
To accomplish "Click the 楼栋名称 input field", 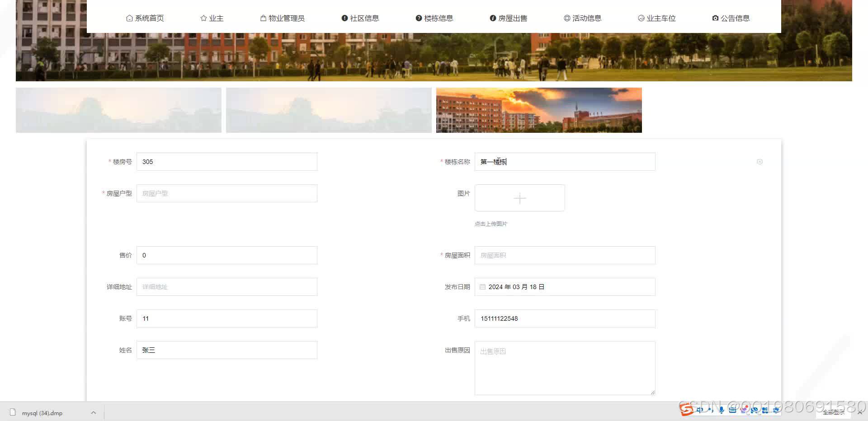I will tap(565, 162).
